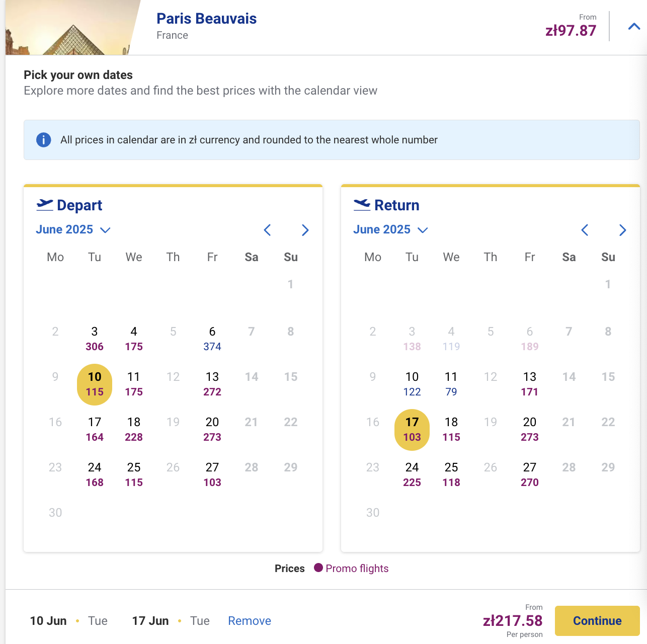The width and height of the screenshot is (647, 644).
Task: Click the info icon in the currency notice
Action: (44, 140)
